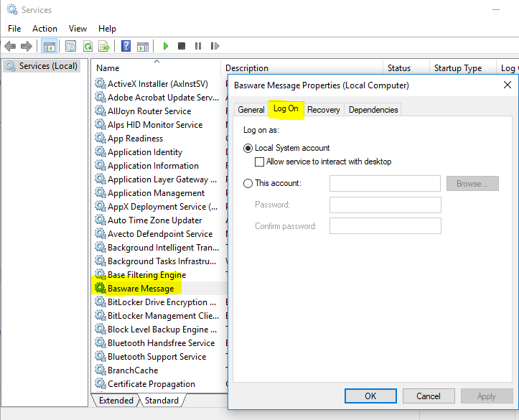The height and width of the screenshot is (420, 519).
Task: Enable Allow service to interact with desktop
Action: (x=260, y=162)
